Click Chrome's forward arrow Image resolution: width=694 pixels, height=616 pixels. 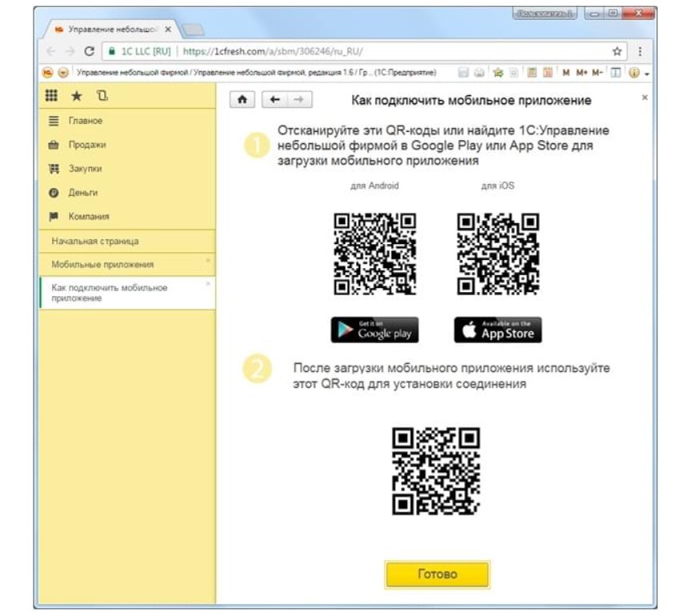(70, 51)
